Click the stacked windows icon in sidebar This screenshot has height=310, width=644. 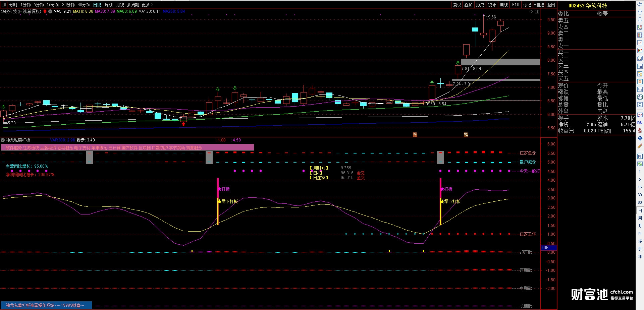pos(640,59)
